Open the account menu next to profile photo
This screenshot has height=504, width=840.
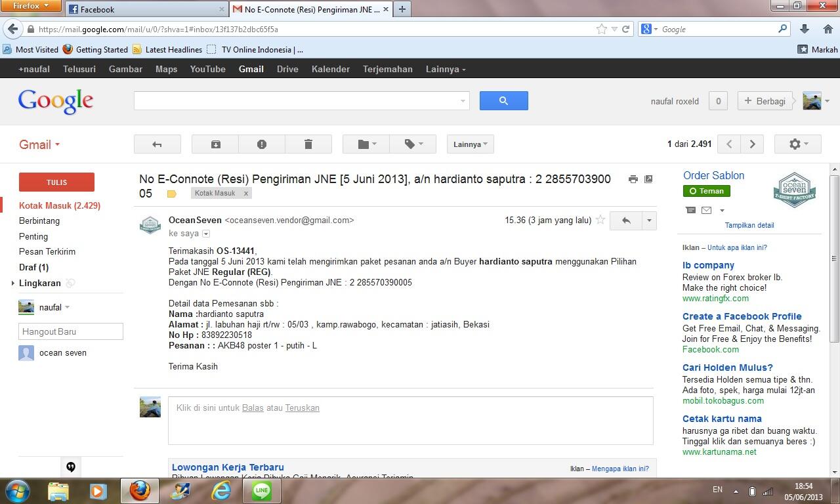[827, 101]
